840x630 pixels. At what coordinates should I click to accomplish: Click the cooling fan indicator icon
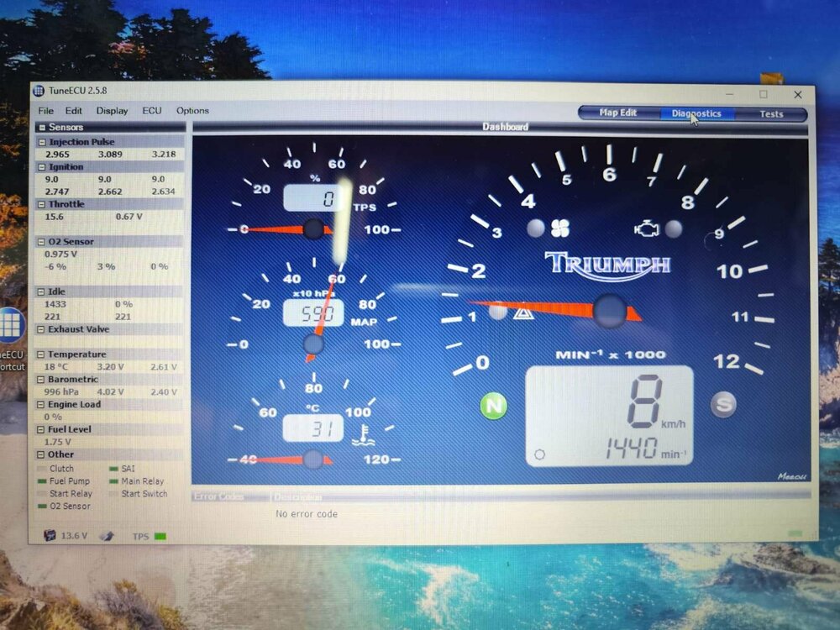tap(560, 228)
